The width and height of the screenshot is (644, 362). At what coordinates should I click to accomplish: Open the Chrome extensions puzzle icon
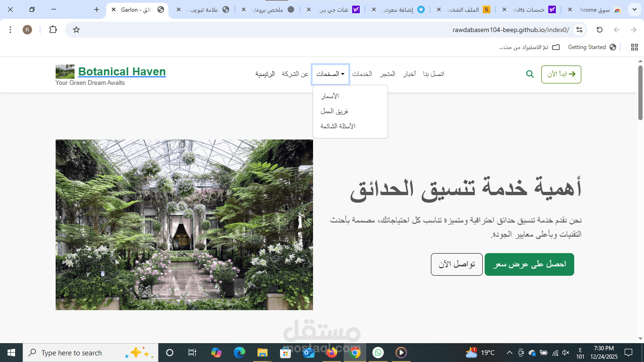click(x=53, y=30)
